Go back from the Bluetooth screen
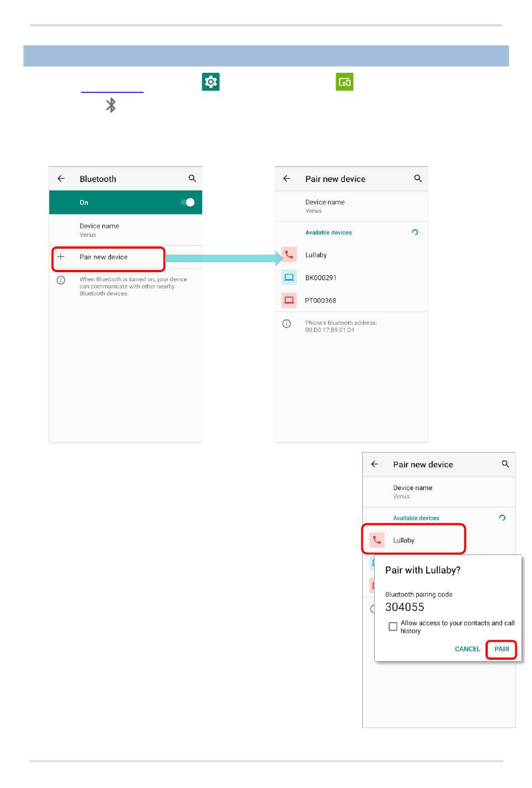This screenshot has height=788, width=532. pyautogui.click(x=61, y=179)
